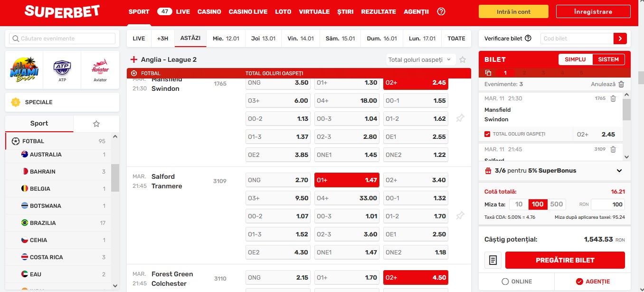Pin the Mansfield vs Swindon match
644x292 pixels.
pyautogui.click(x=460, y=118)
